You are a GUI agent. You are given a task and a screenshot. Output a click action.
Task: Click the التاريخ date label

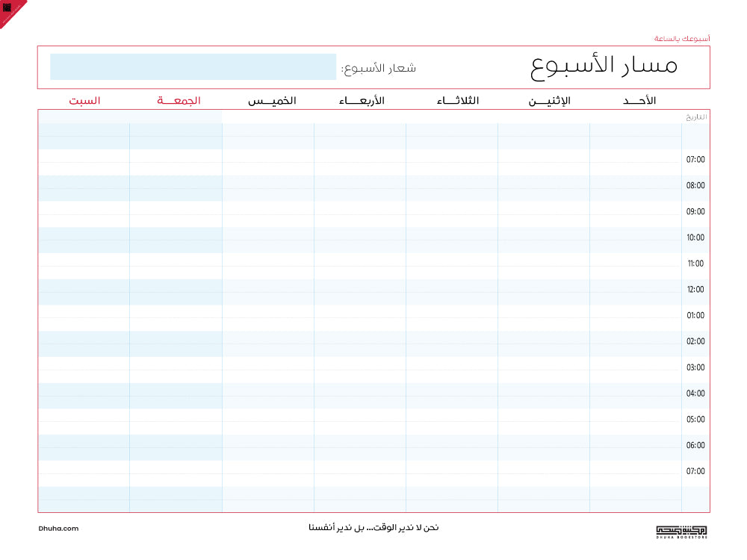pyautogui.click(x=696, y=116)
